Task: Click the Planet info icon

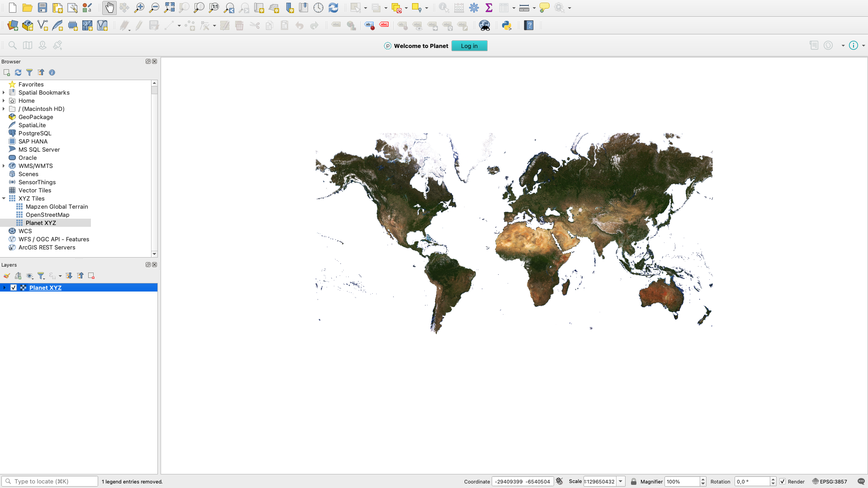Action: [x=854, y=45]
